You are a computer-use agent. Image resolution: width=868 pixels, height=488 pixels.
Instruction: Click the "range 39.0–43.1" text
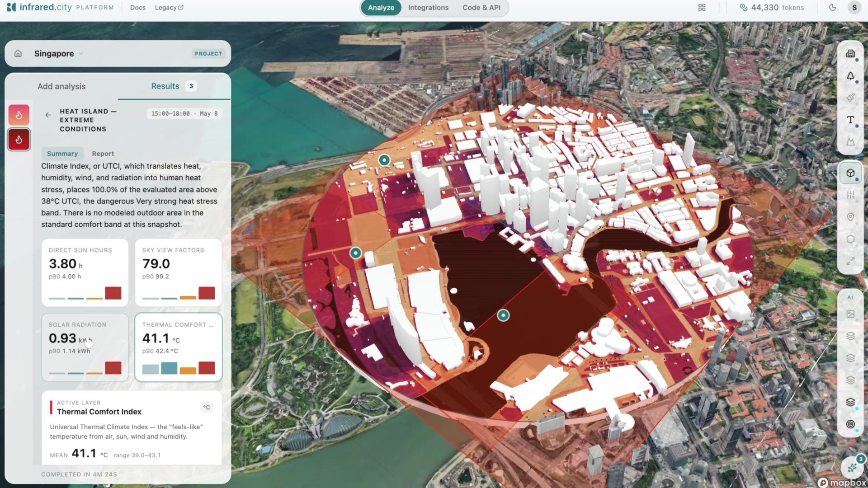coord(137,455)
